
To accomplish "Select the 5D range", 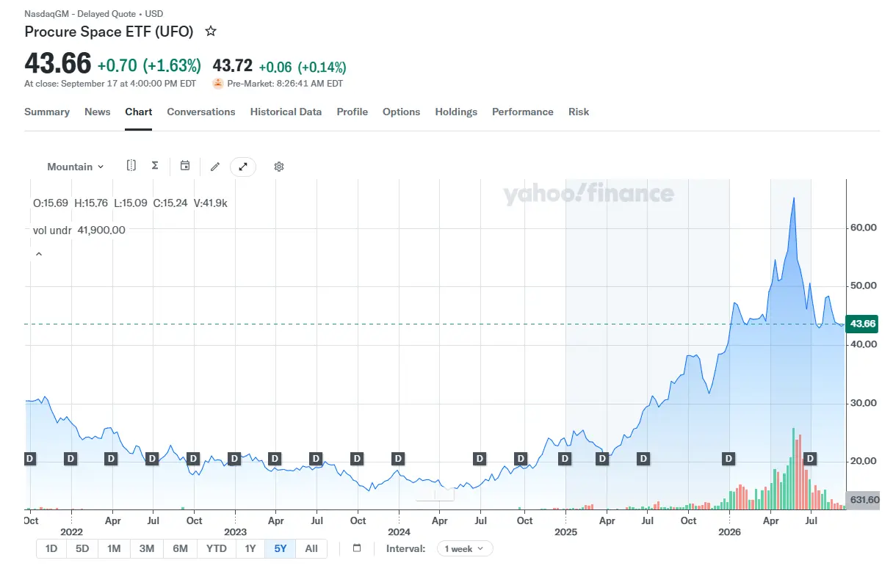I will [x=82, y=548].
